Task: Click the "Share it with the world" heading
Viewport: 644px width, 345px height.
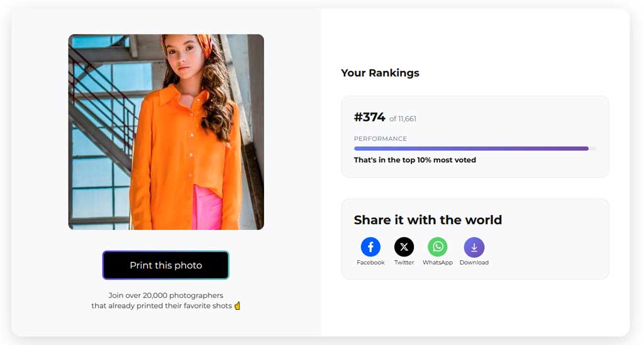Action: [428, 220]
